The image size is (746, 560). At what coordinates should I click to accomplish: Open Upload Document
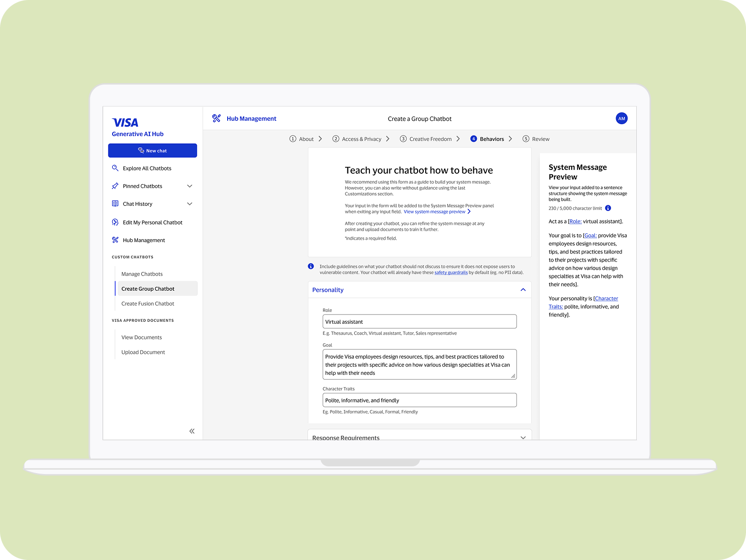143,352
